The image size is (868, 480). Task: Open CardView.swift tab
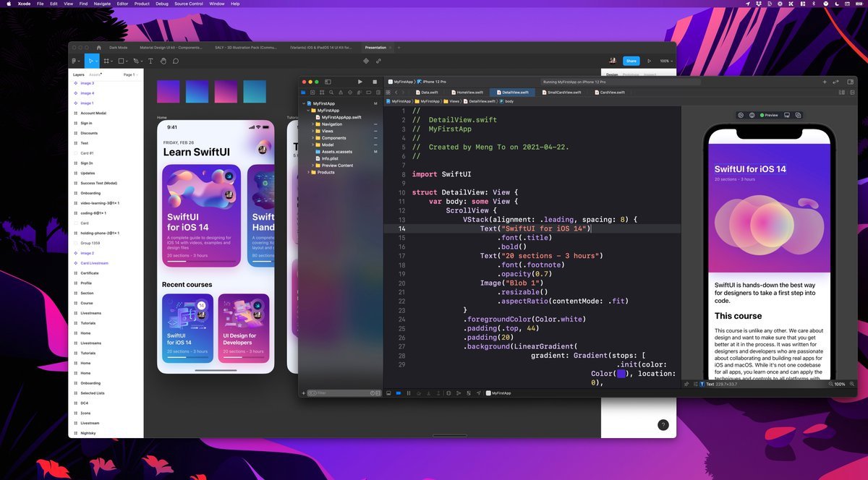(x=611, y=93)
